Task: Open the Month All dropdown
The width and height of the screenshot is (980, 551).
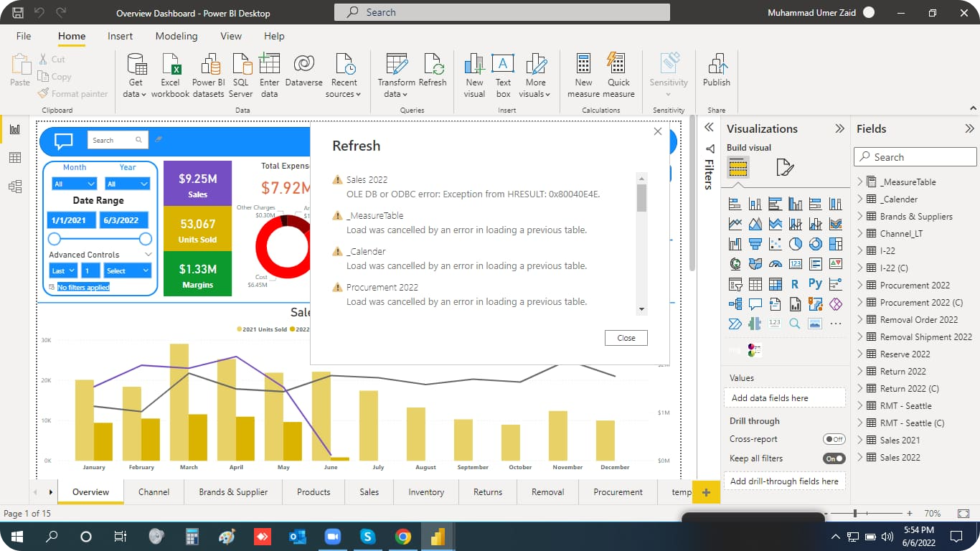Action: [74, 184]
